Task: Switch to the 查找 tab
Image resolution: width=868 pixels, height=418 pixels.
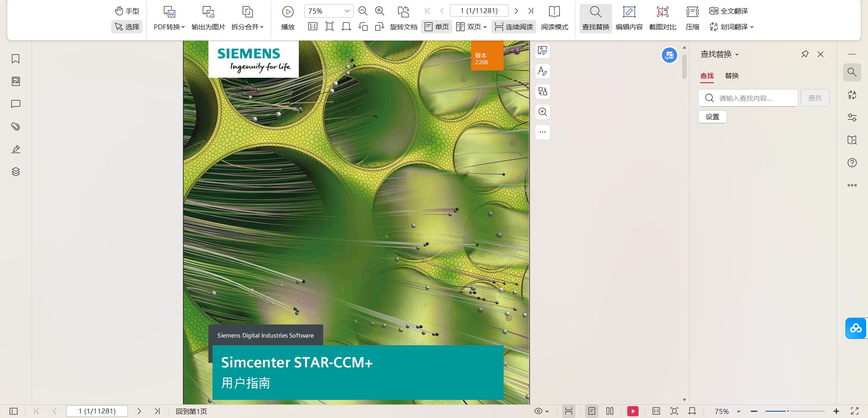Action: point(707,76)
